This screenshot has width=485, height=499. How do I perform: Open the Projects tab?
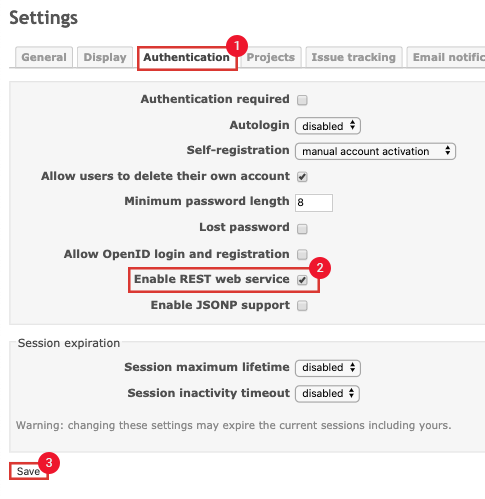pos(271,57)
